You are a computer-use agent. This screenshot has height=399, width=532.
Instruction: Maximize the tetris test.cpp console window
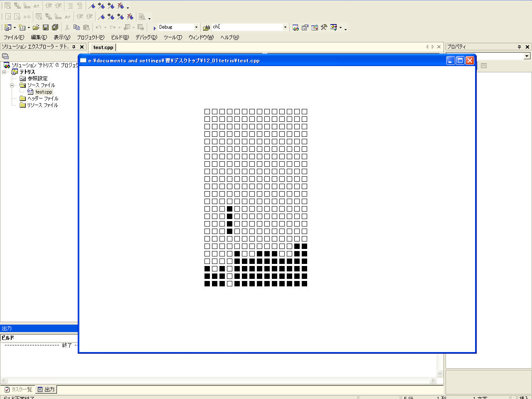click(460, 60)
